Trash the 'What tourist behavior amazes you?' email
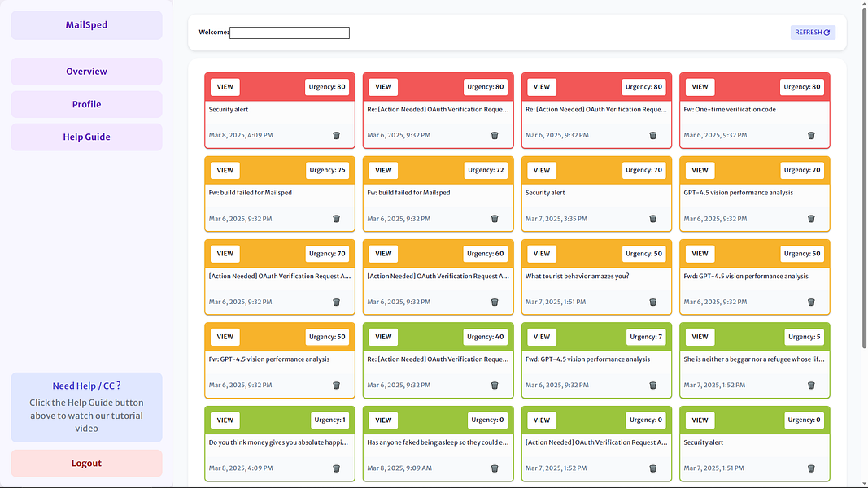The height and width of the screenshot is (488, 868). 652,302
